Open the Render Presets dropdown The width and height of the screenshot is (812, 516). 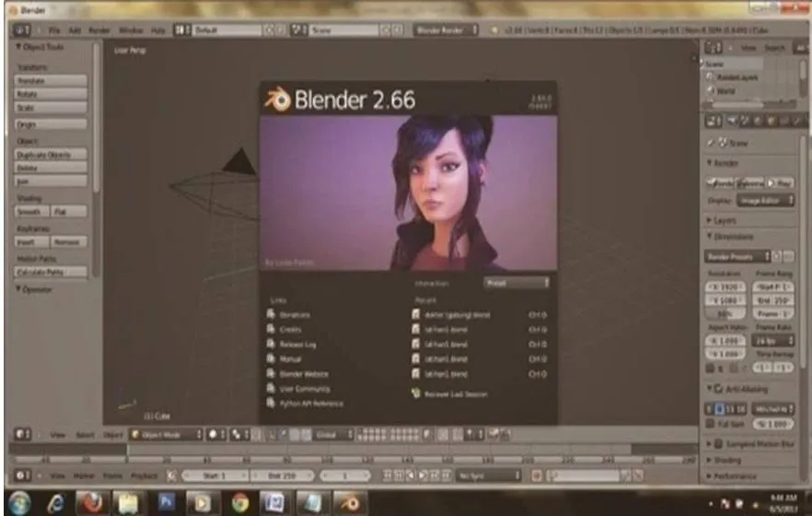737,256
